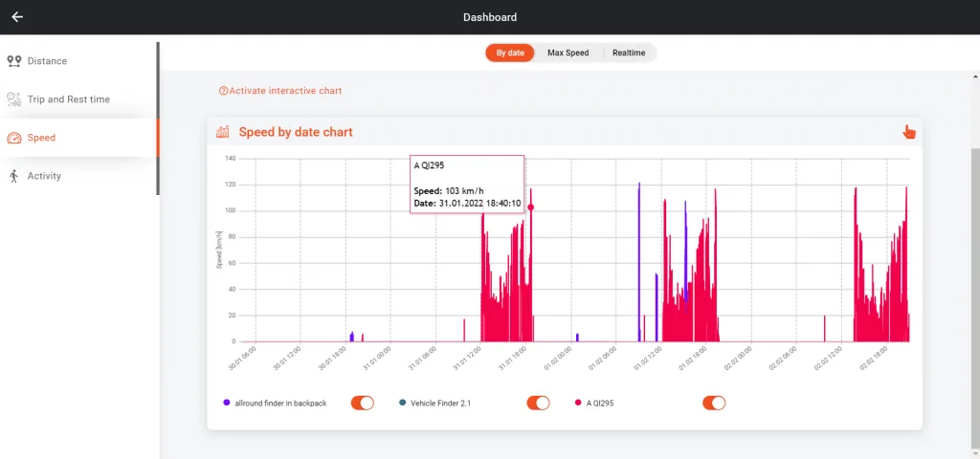
Task: Click the '31.01 12:00' x-axis label
Action: click(469, 360)
